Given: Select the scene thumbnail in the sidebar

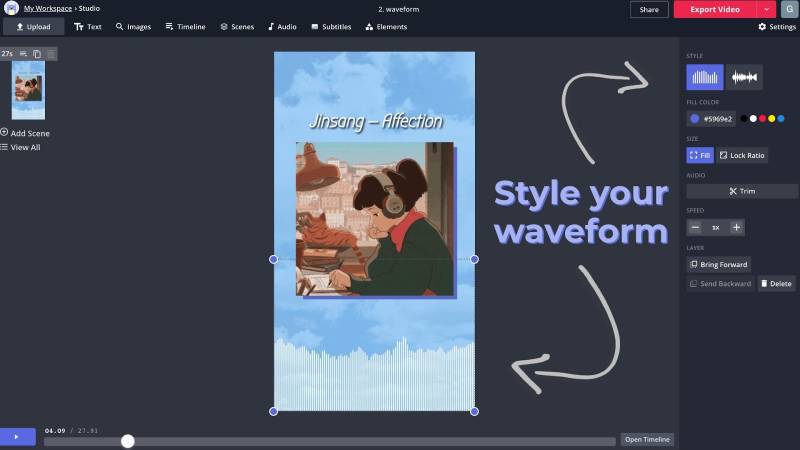Looking at the screenshot, I should pyautogui.click(x=29, y=90).
